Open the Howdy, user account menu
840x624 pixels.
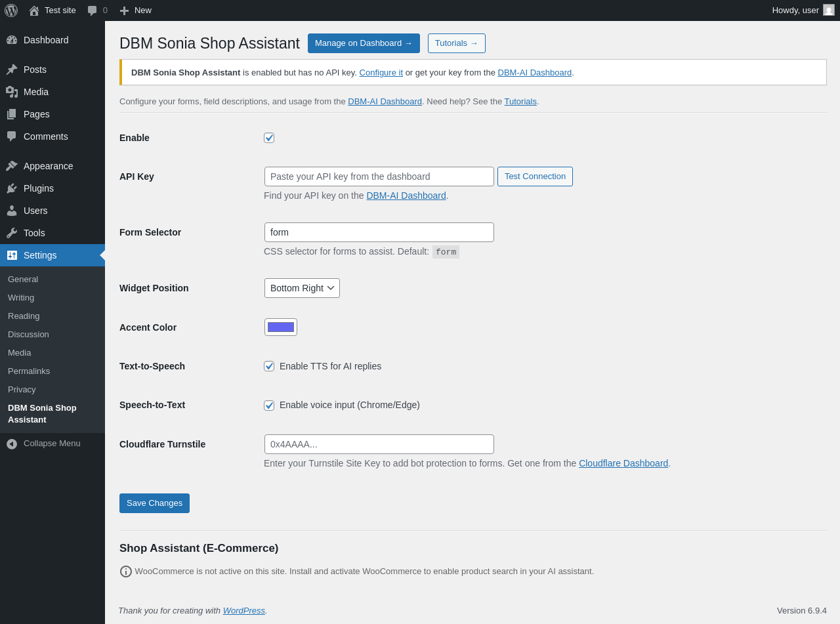(x=795, y=10)
